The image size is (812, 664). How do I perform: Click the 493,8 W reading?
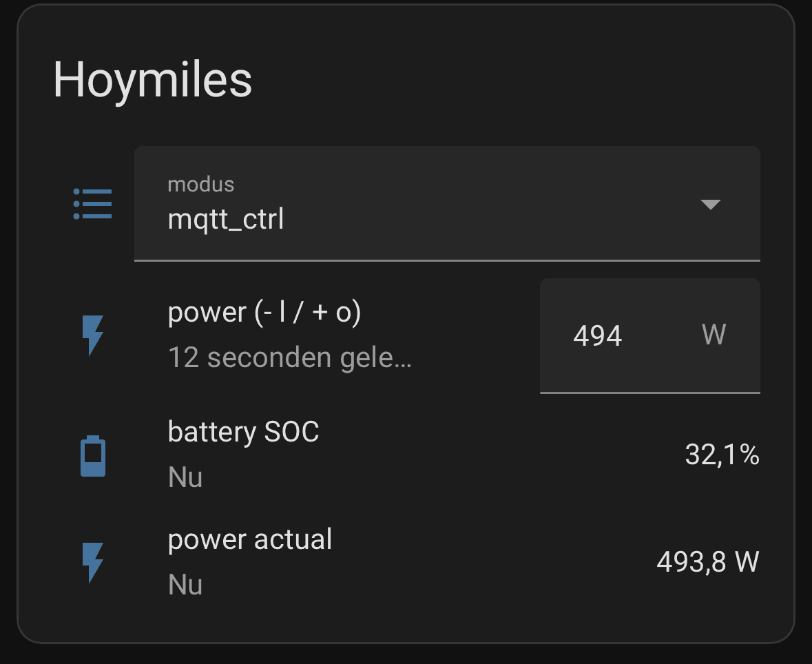[x=707, y=563]
